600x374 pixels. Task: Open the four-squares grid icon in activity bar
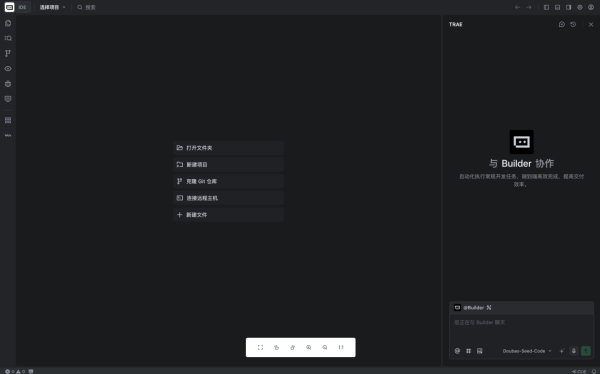(8, 120)
